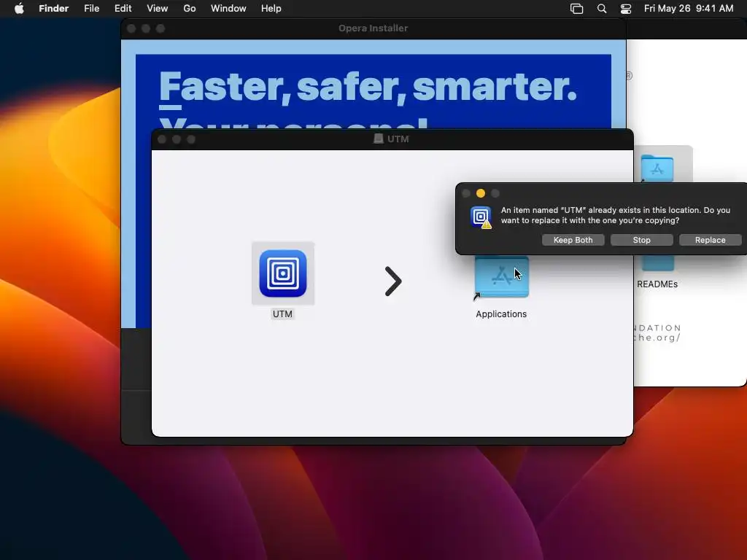This screenshot has width=747, height=560.
Task: Click the Applications folder in background window
Action: tap(657, 168)
